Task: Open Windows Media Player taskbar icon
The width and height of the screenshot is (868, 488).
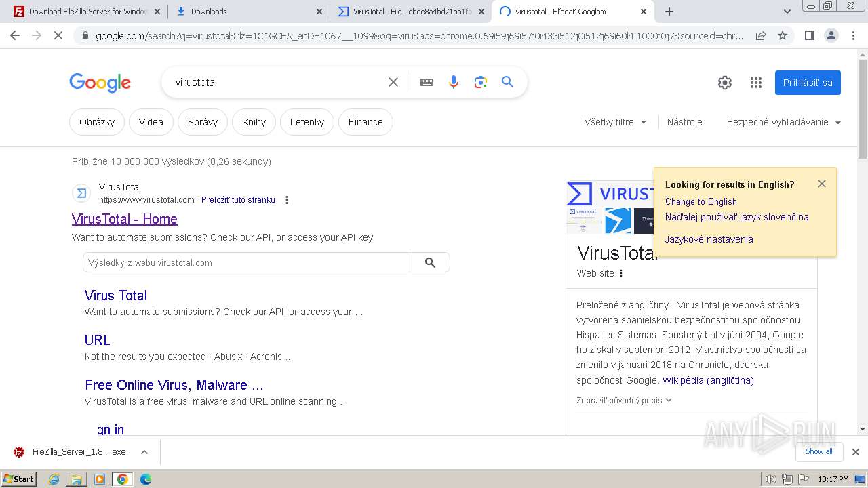Action: pyautogui.click(x=100, y=479)
